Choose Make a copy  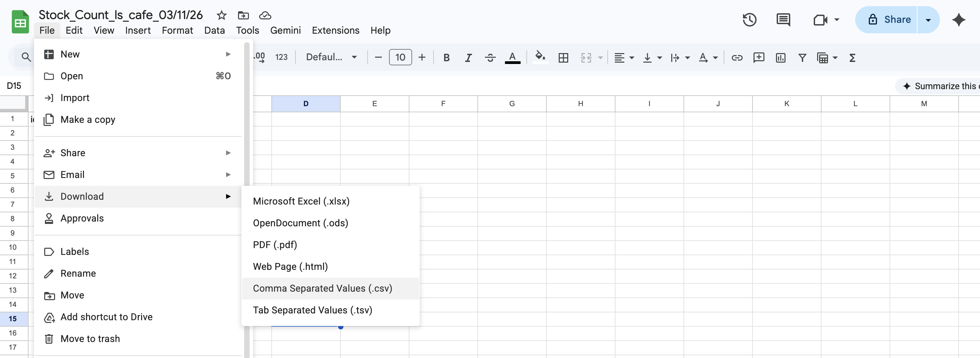click(x=138, y=119)
